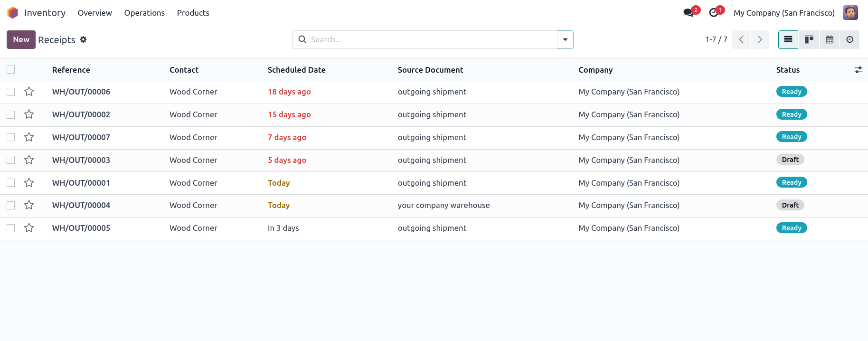Viewport: 868px width, 341px height.
Task: Click the user avatar in top bar
Action: [850, 13]
